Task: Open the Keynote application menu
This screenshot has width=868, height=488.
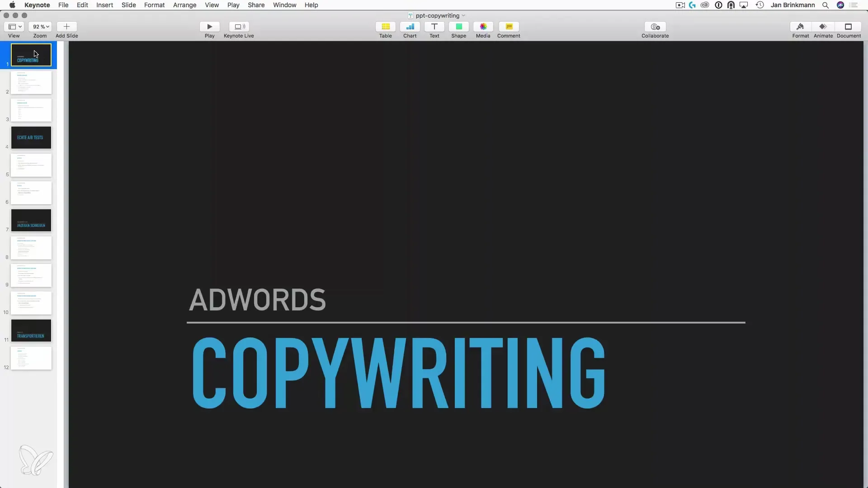Action: tap(37, 5)
